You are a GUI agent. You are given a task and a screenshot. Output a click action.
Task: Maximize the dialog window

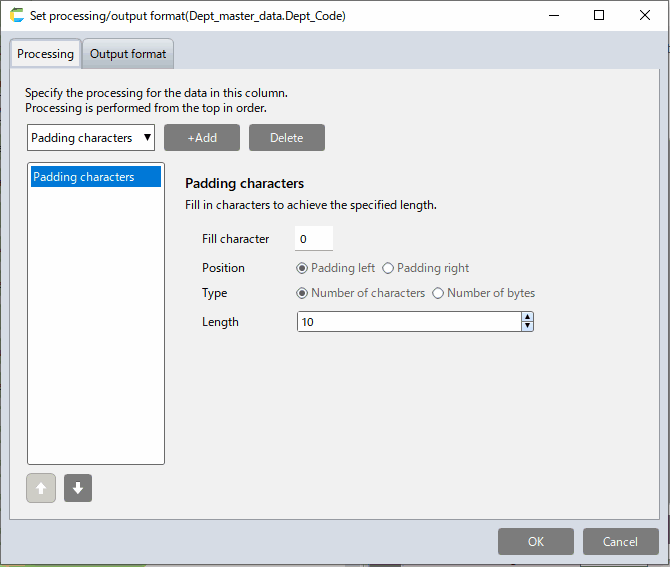pyautogui.click(x=598, y=16)
